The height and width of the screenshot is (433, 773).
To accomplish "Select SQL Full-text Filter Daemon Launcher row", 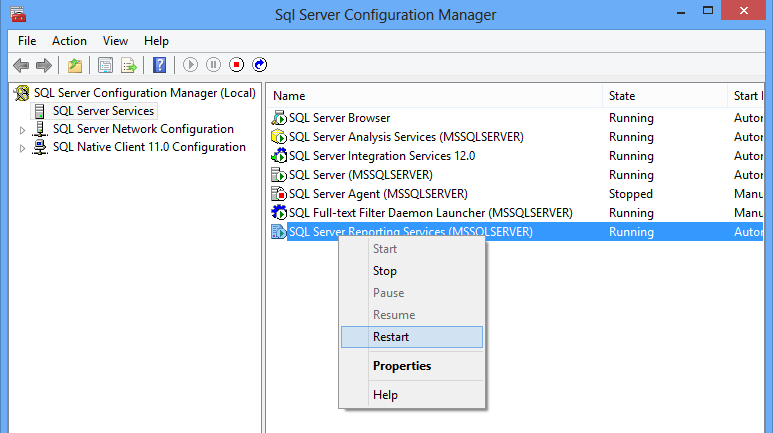I will [516, 213].
